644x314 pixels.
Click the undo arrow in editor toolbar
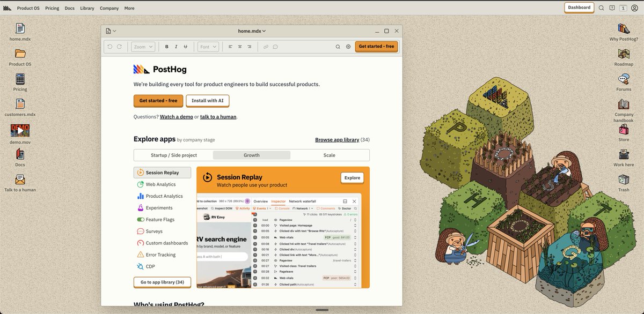point(110,47)
